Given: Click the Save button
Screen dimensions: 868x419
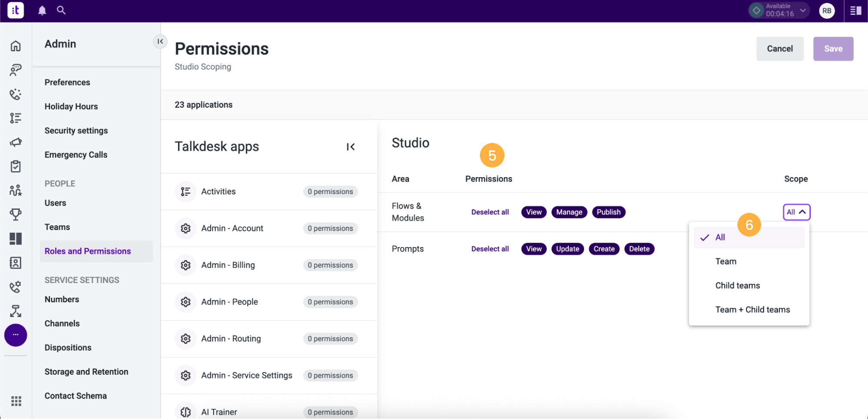Looking at the screenshot, I should [833, 49].
